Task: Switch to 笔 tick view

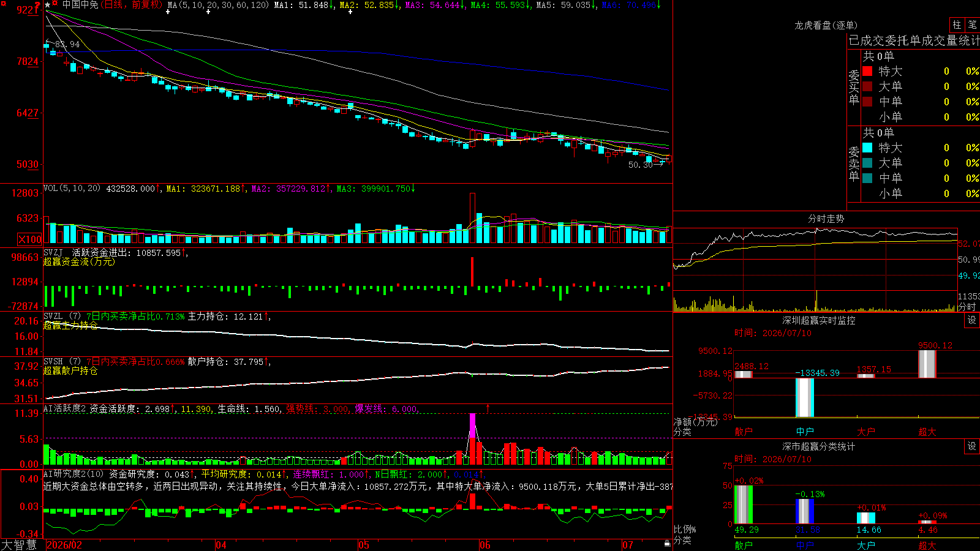Action: point(972,24)
